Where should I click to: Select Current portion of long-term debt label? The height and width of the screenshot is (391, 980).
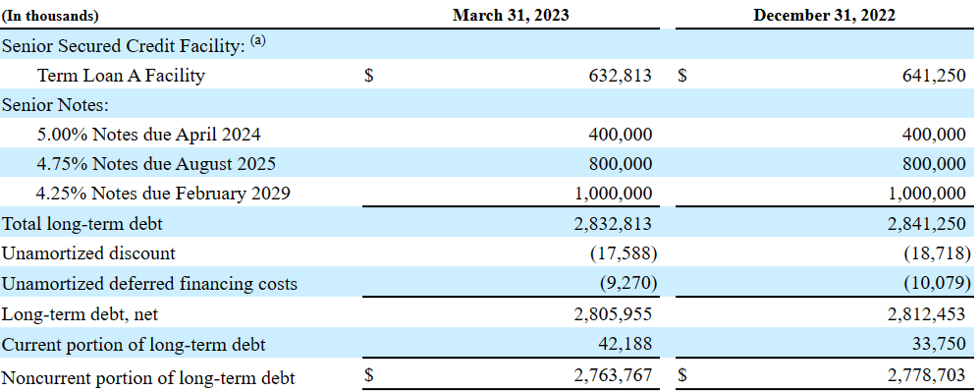click(x=134, y=345)
